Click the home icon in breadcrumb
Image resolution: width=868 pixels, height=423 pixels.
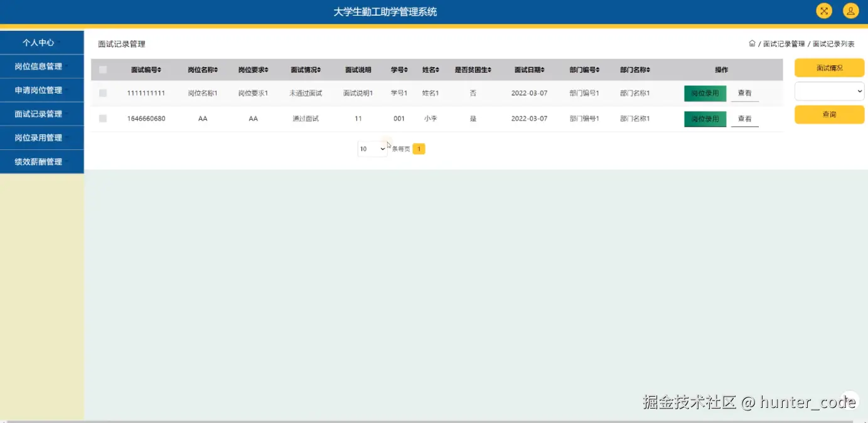point(752,43)
